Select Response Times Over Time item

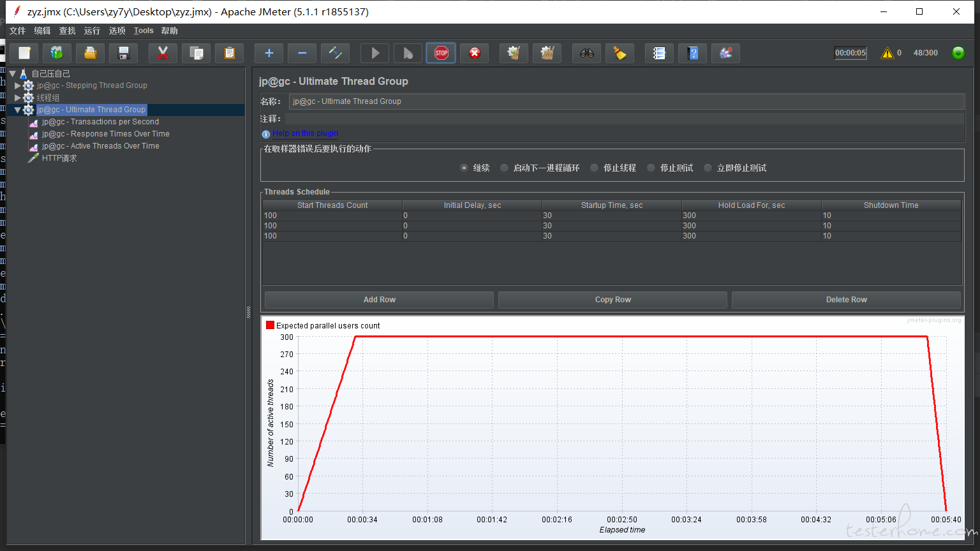[x=106, y=134]
